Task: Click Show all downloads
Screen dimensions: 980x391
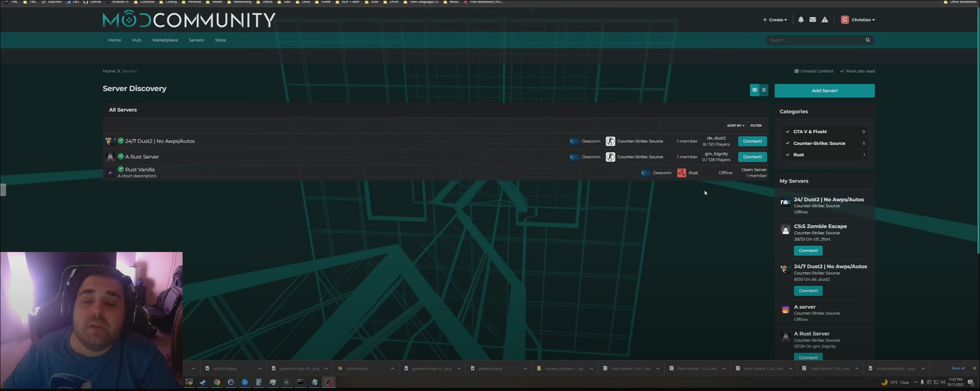Action: [958, 368]
